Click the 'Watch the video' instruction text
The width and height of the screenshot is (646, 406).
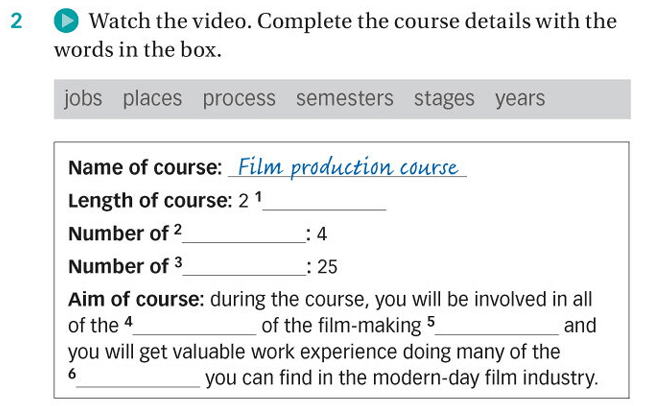[153, 22]
